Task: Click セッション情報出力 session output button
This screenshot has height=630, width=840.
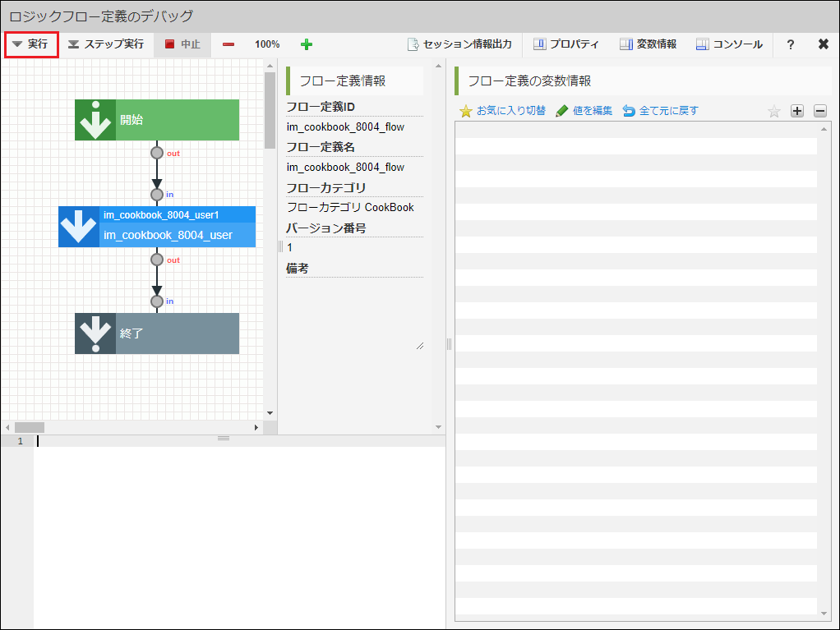Action: coord(459,44)
